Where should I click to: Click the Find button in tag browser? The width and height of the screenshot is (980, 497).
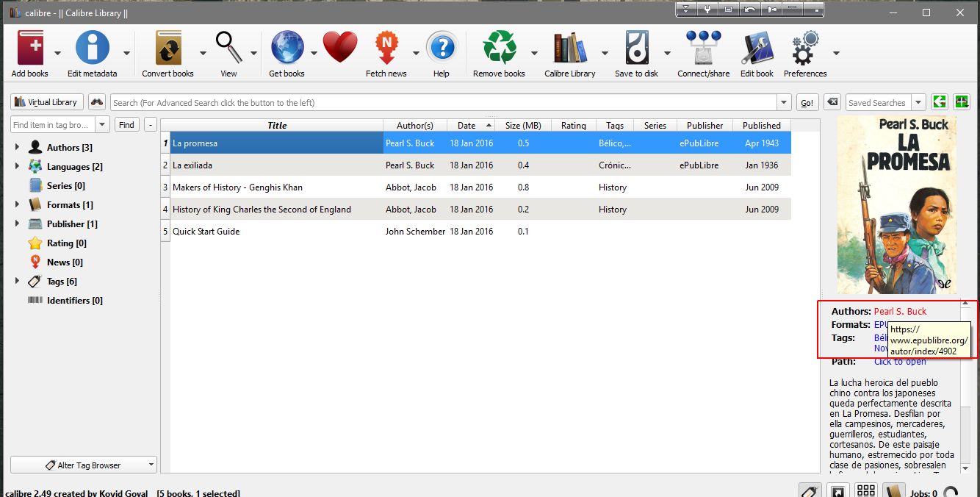[126, 124]
